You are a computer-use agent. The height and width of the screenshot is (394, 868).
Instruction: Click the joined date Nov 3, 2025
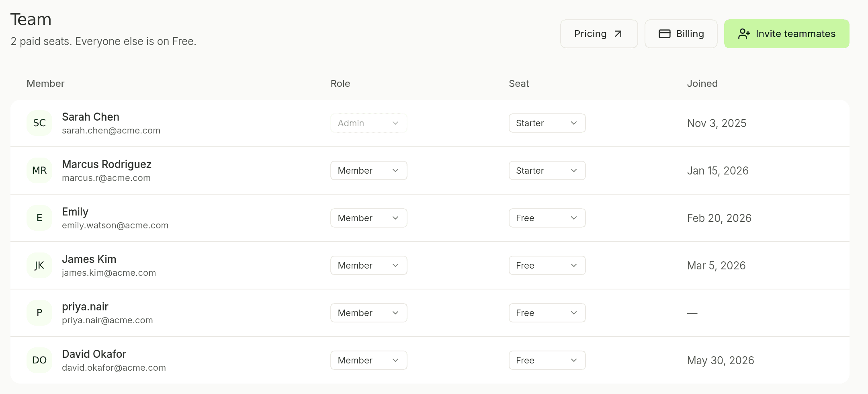(x=717, y=123)
